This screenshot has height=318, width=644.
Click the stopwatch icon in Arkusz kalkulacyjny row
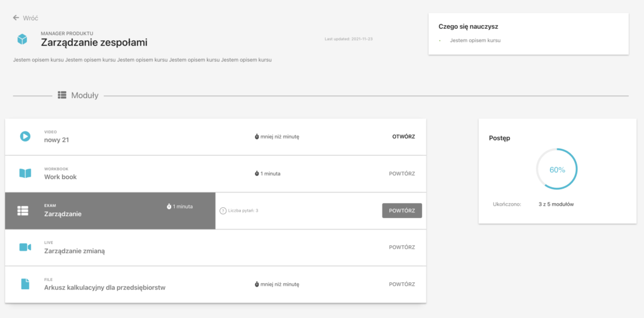[x=257, y=284]
